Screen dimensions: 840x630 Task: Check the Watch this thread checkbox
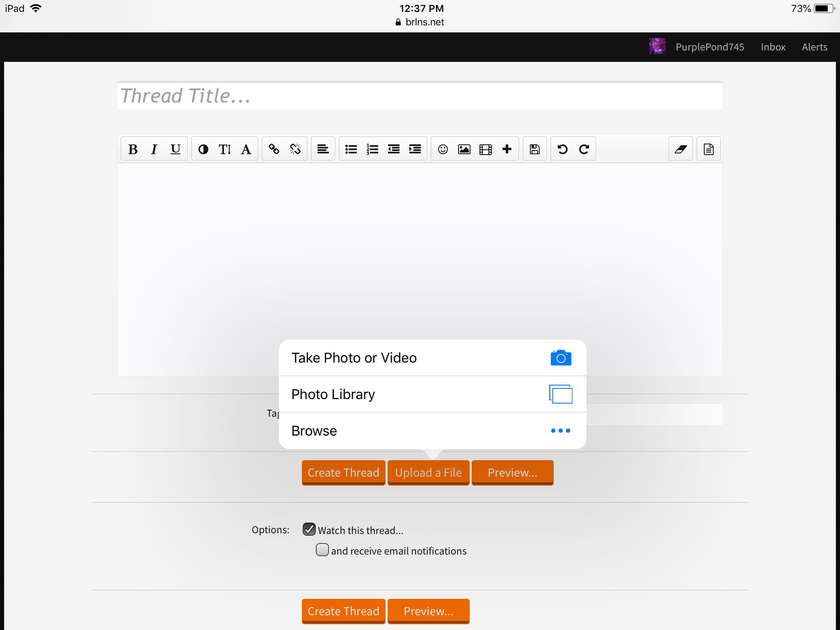[x=309, y=529]
